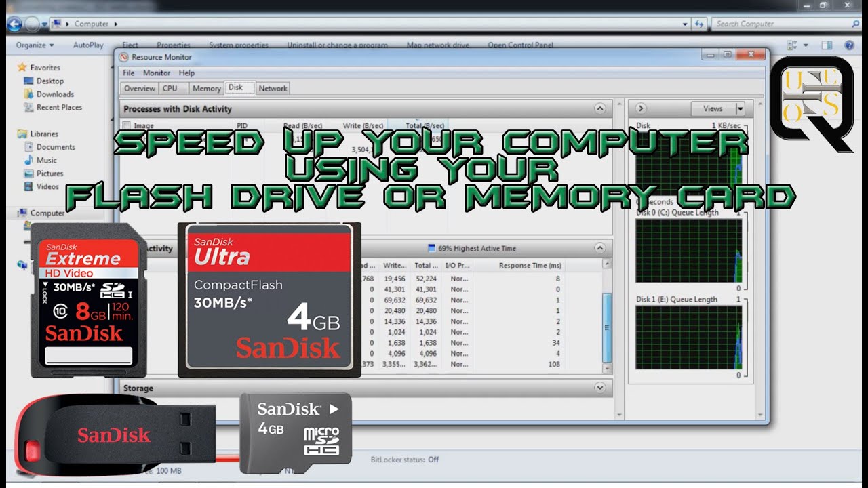This screenshot has height=488, width=868.
Task: Click the magnifier icon in Search Computer
Action: coord(854,24)
